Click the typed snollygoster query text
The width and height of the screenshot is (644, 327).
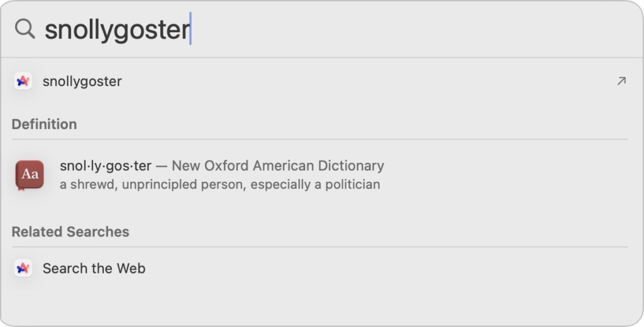coord(116,30)
